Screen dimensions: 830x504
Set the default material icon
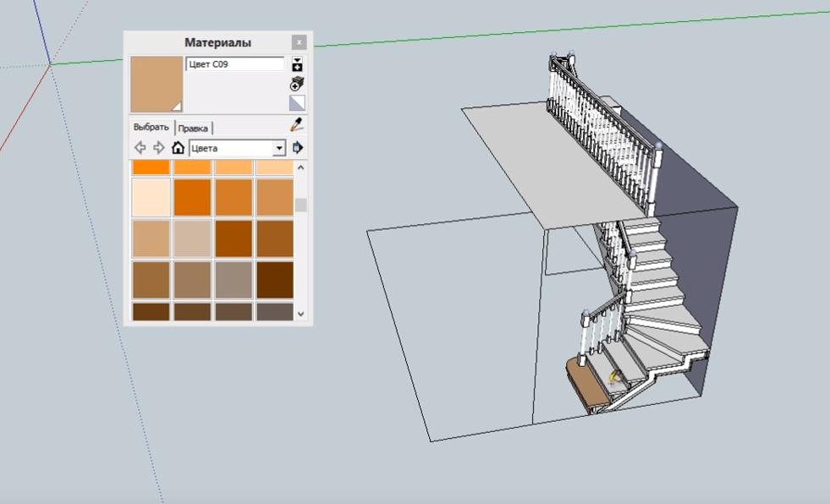point(297,102)
